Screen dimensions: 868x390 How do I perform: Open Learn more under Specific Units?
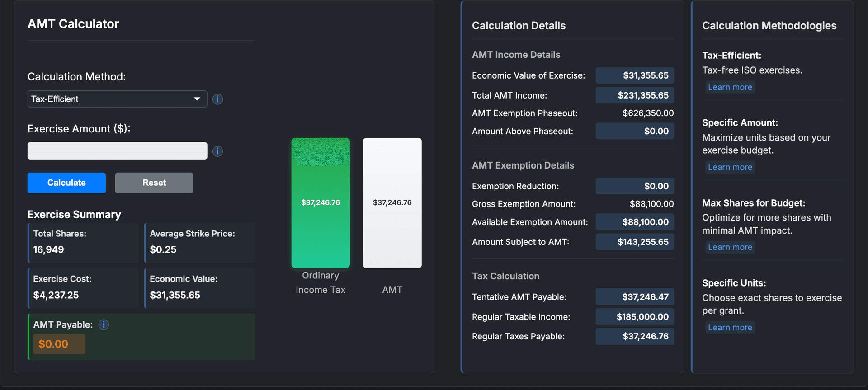tap(730, 328)
